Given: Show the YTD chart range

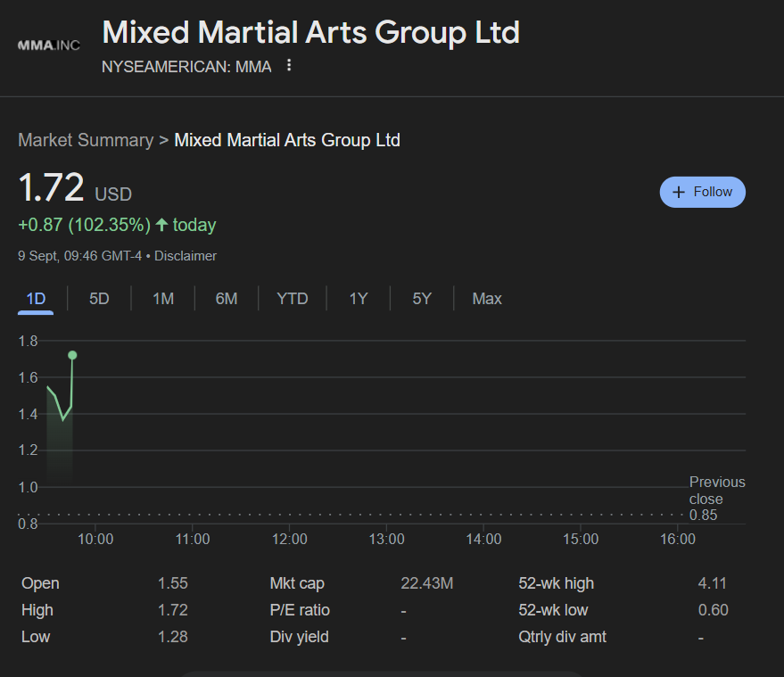Looking at the screenshot, I should [x=293, y=299].
